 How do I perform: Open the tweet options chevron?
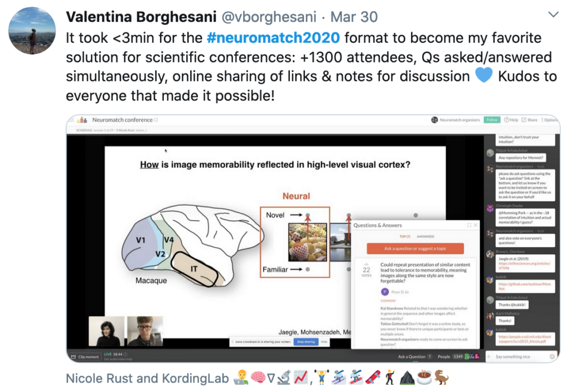click(553, 14)
